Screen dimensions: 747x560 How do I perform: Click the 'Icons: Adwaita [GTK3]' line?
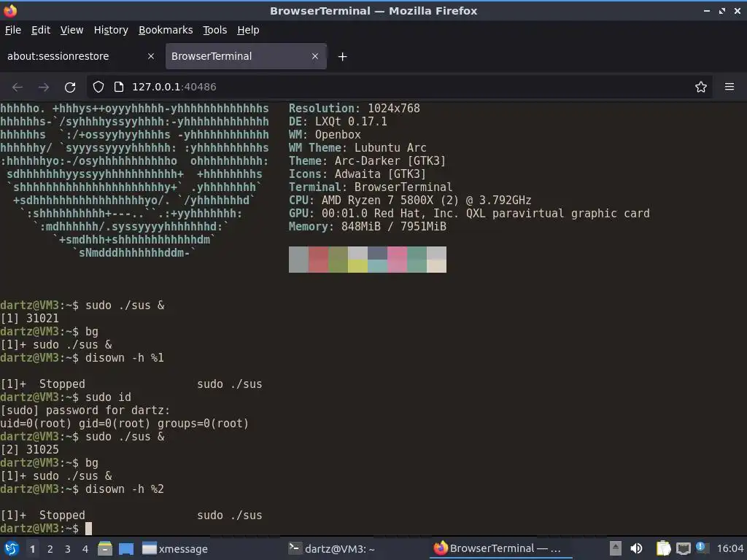click(357, 174)
